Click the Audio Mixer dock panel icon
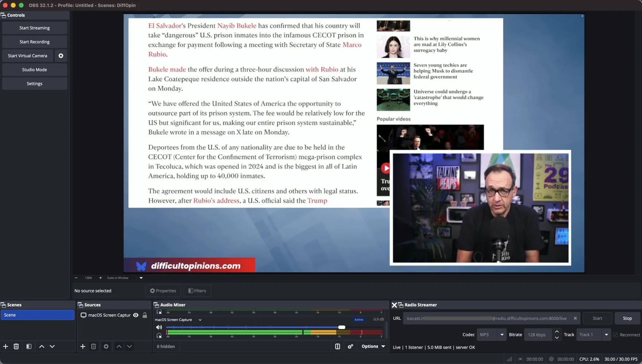Viewport: 642px width, 364px height. [x=156, y=305]
